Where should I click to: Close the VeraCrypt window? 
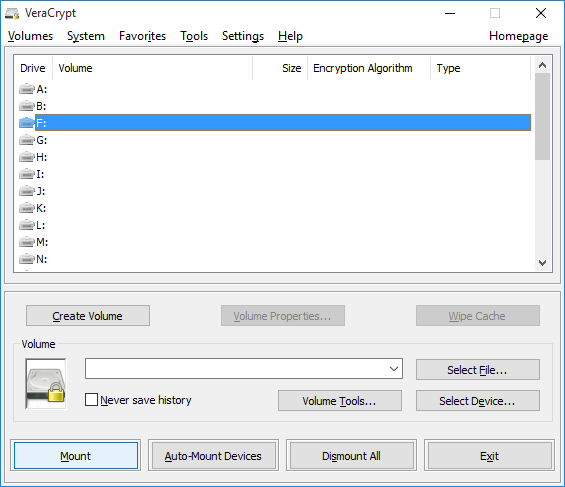point(541,13)
